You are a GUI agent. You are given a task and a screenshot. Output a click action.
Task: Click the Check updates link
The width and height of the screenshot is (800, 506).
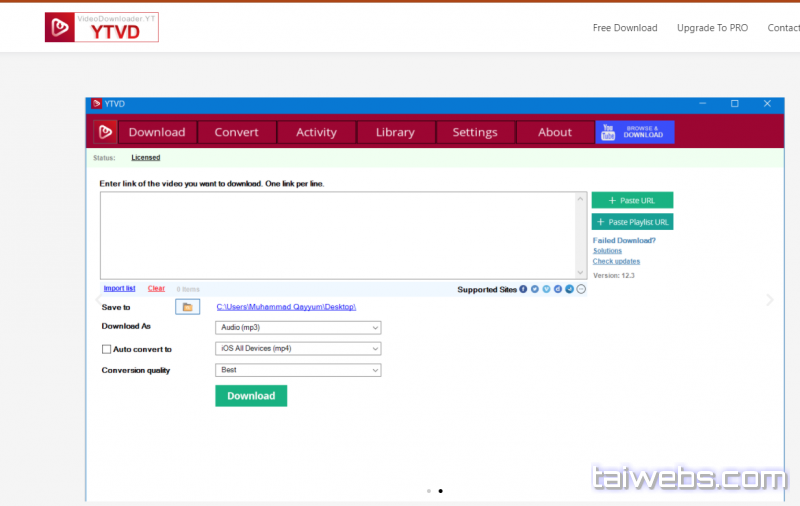pyautogui.click(x=616, y=261)
